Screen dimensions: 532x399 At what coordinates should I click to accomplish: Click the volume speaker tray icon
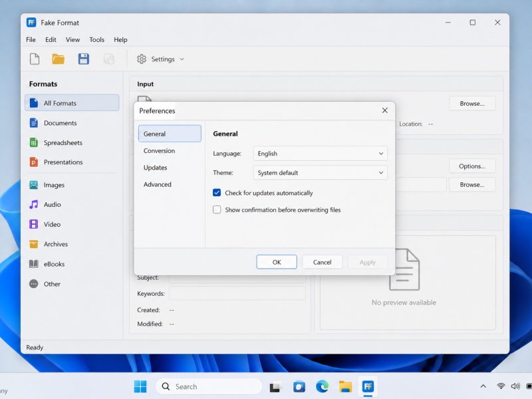pos(515,386)
